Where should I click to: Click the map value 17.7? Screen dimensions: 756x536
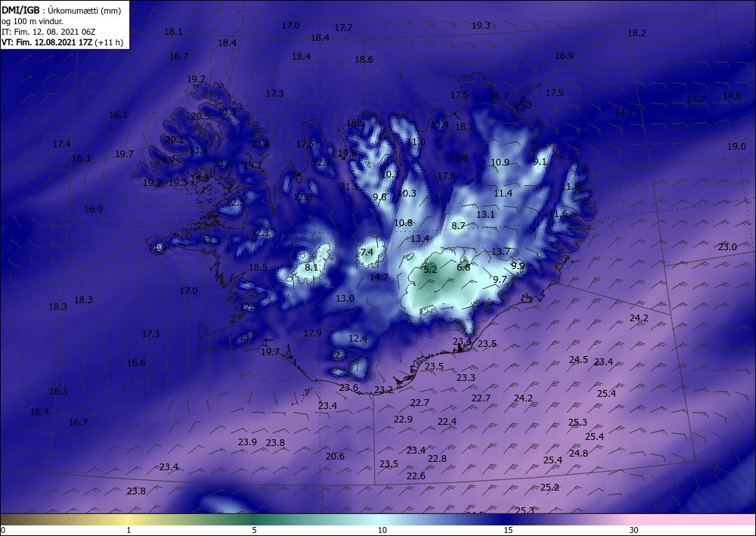(x=343, y=28)
